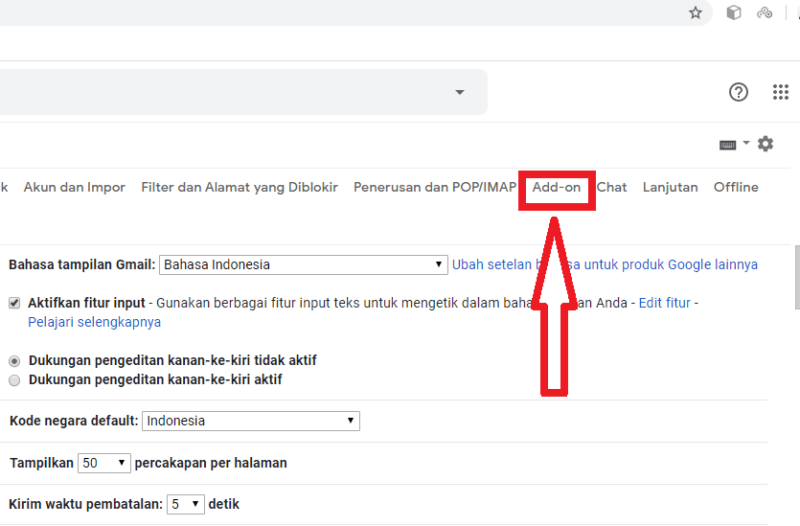Click the 'Kirim waktu pembatalan:' label
The width and height of the screenshot is (800, 526).
(x=86, y=505)
